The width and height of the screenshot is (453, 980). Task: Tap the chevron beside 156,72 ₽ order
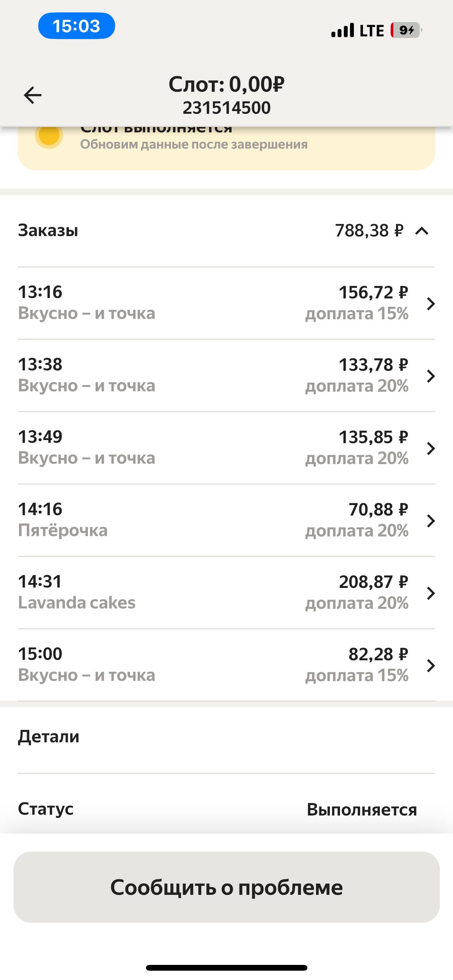coord(431,303)
